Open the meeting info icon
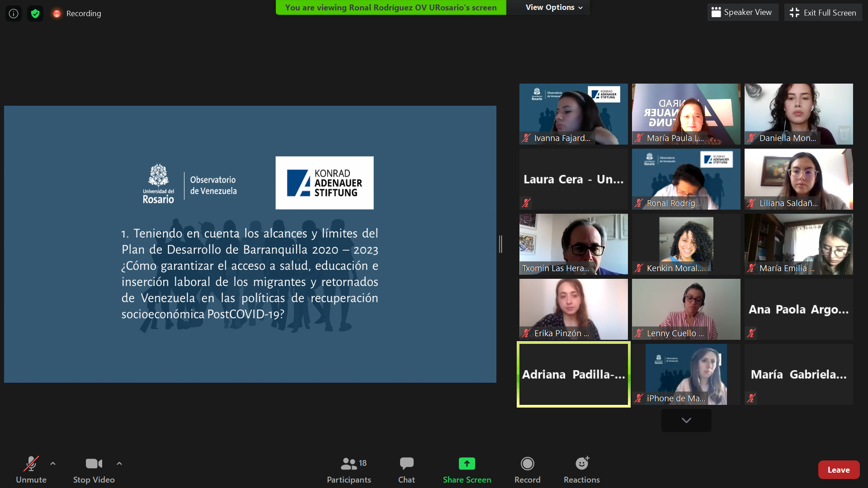This screenshot has height=488, width=868. (x=14, y=14)
